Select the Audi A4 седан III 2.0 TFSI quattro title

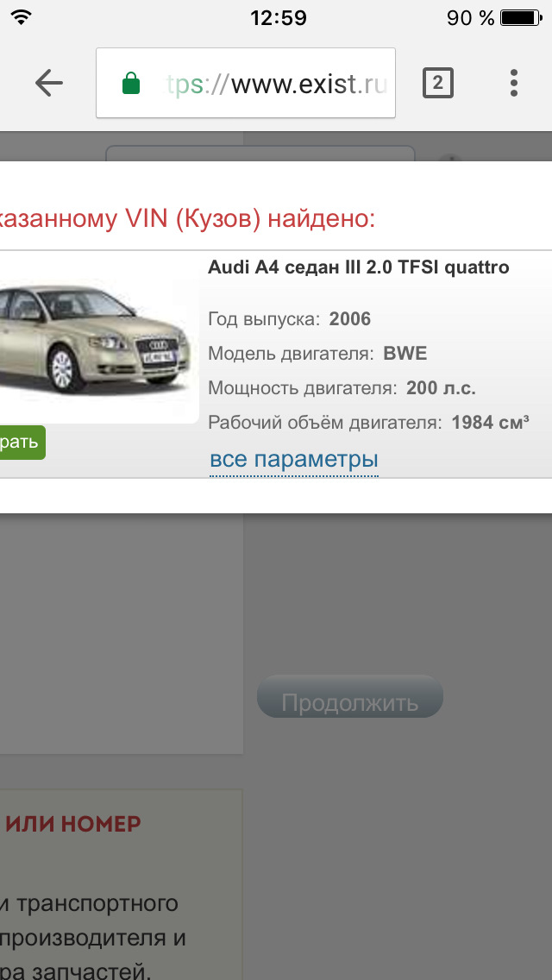(358, 267)
